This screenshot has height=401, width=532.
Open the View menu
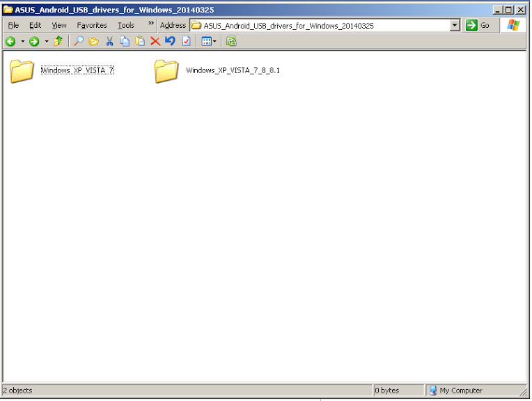[x=59, y=26]
